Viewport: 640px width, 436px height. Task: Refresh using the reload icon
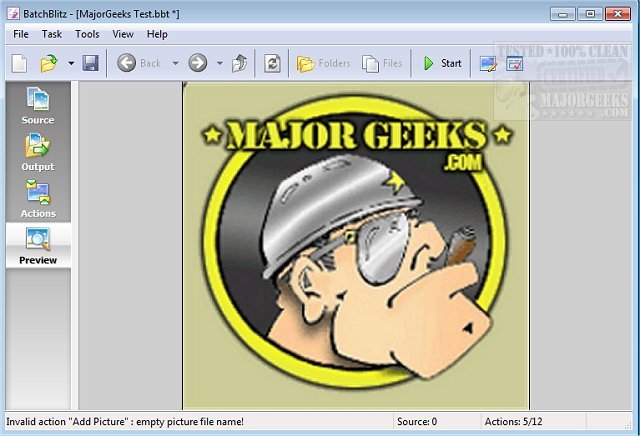pos(272,63)
